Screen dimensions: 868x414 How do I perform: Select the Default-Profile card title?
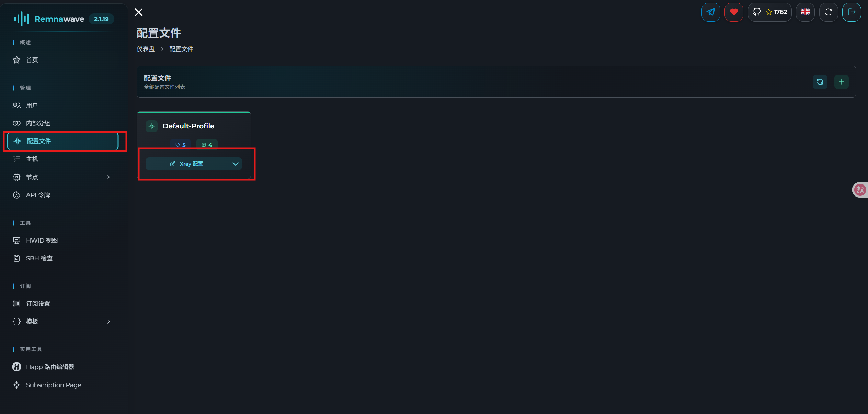[189, 126]
